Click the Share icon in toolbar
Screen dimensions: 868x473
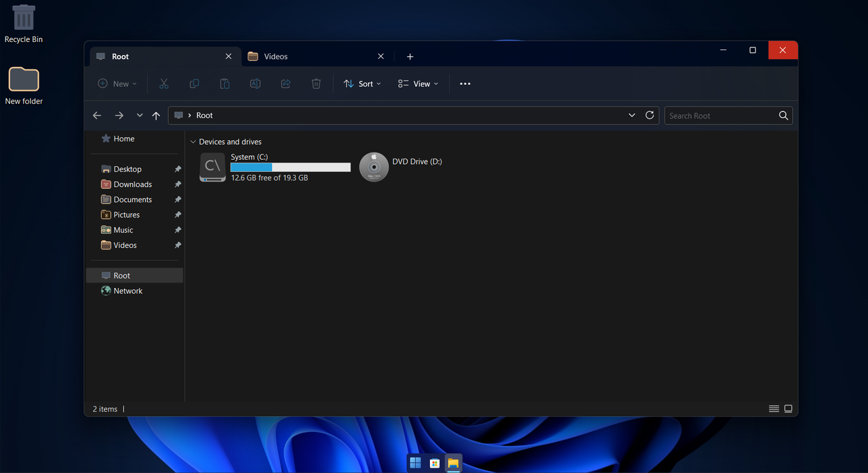coord(285,83)
